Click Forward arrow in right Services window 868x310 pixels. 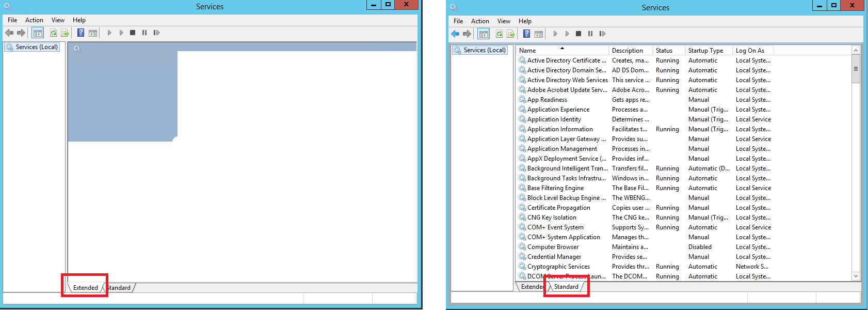coord(467,34)
